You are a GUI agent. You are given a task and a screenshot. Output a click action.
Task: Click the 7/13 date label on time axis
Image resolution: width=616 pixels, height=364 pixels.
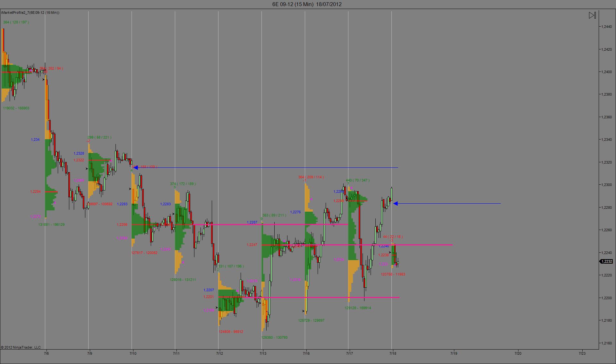click(263, 353)
